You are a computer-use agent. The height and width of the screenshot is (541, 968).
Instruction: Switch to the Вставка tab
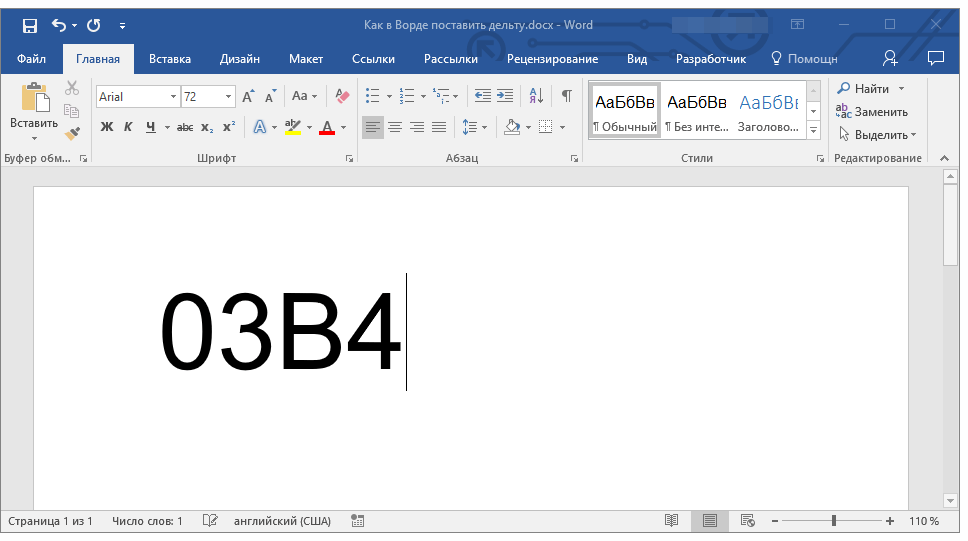pos(170,59)
